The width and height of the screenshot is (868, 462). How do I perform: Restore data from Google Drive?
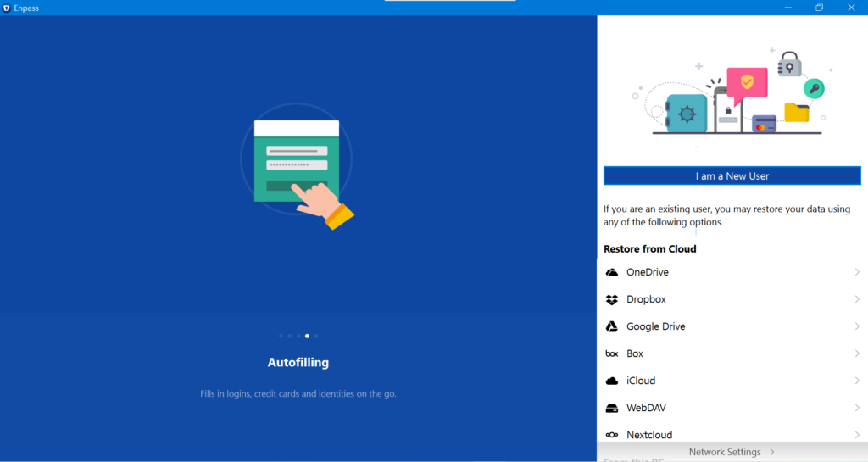pos(732,326)
